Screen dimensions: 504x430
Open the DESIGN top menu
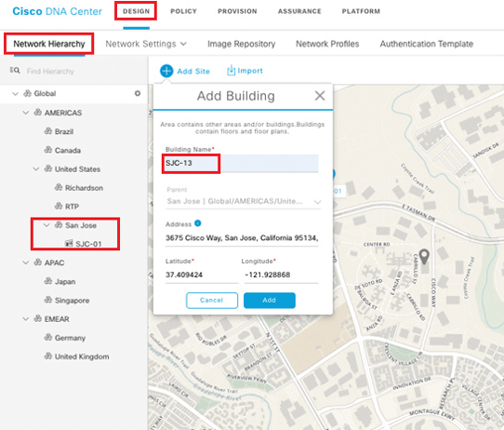137,11
